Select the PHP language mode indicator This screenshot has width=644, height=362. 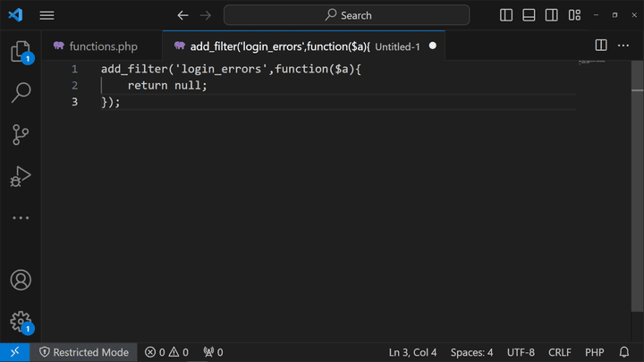click(594, 352)
